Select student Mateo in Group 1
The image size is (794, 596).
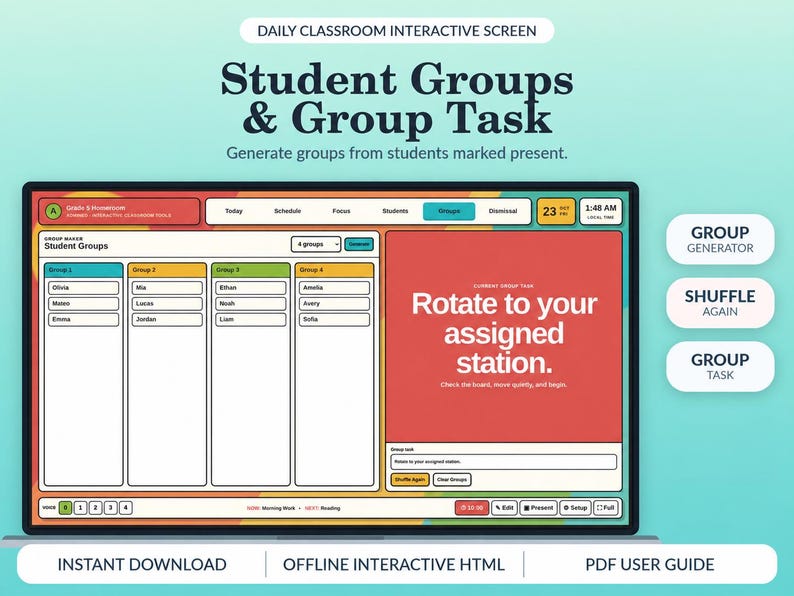point(84,303)
